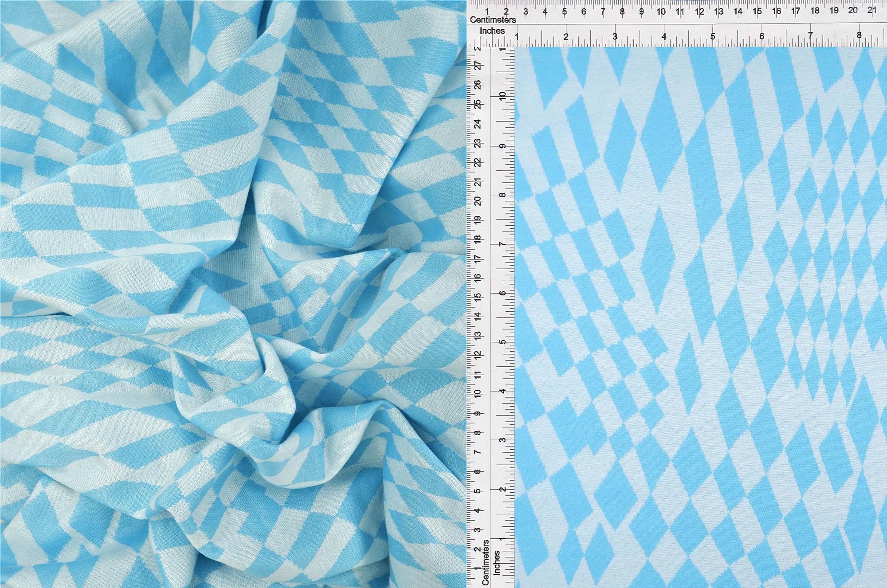The image size is (887, 588).
Task: Click the 10 inch mark on the vertical ruler
Action: pyautogui.click(x=502, y=96)
